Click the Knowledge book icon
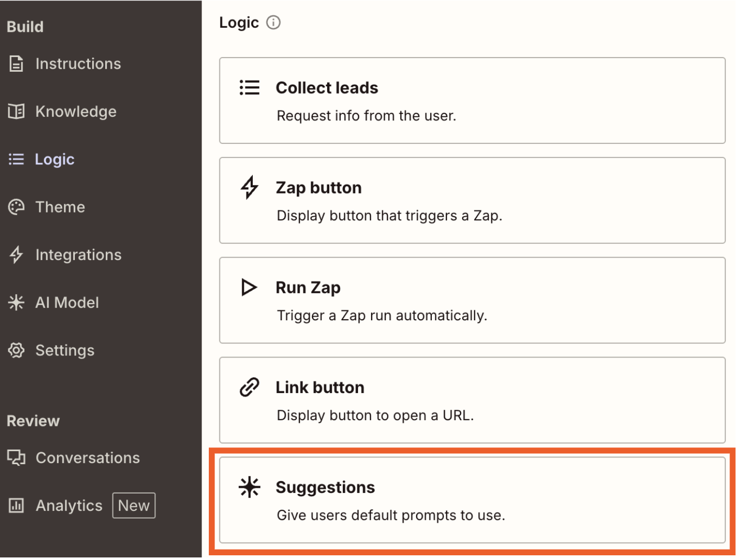Image resolution: width=739 pixels, height=560 pixels. (x=16, y=111)
